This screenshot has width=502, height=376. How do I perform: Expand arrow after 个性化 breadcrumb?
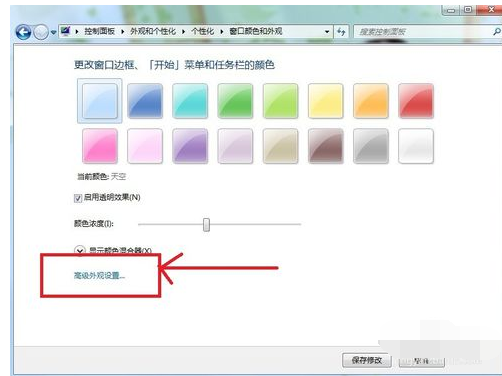click(222, 32)
